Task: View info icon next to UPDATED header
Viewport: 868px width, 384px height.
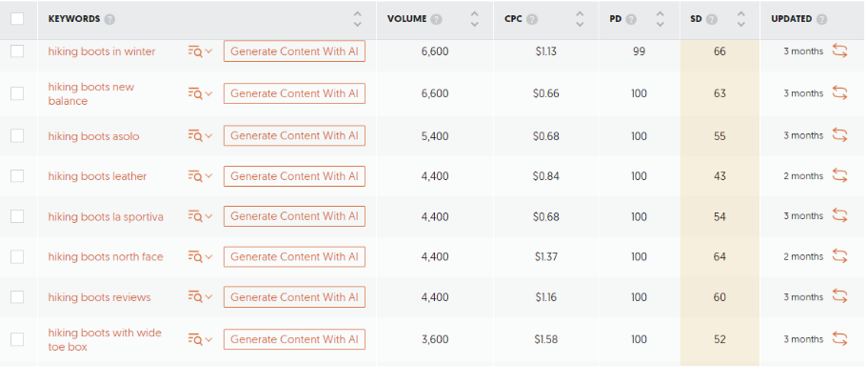Action: pyautogui.click(x=821, y=19)
